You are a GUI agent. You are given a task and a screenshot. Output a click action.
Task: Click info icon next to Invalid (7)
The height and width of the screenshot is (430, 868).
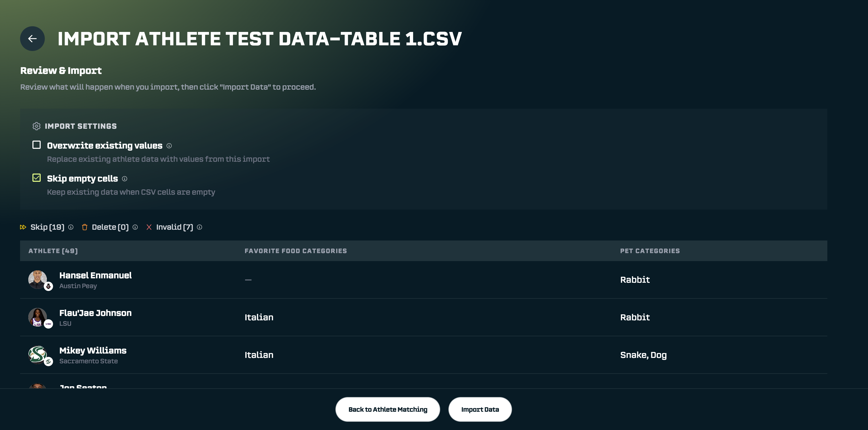(x=199, y=227)
